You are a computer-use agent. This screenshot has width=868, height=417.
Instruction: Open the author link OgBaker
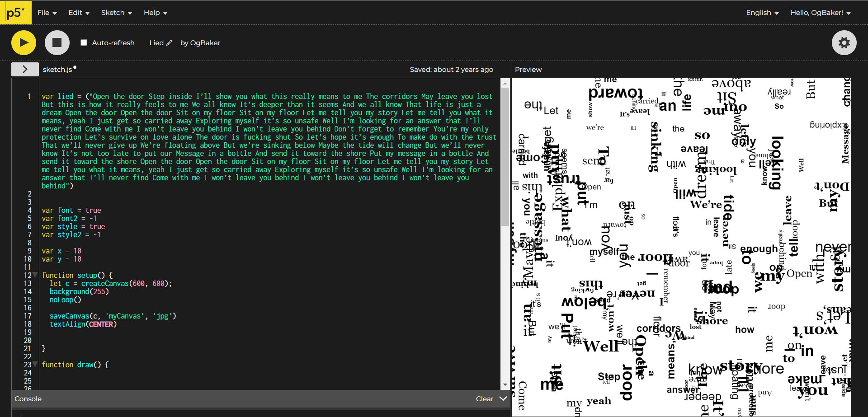[x=205, y=43]
